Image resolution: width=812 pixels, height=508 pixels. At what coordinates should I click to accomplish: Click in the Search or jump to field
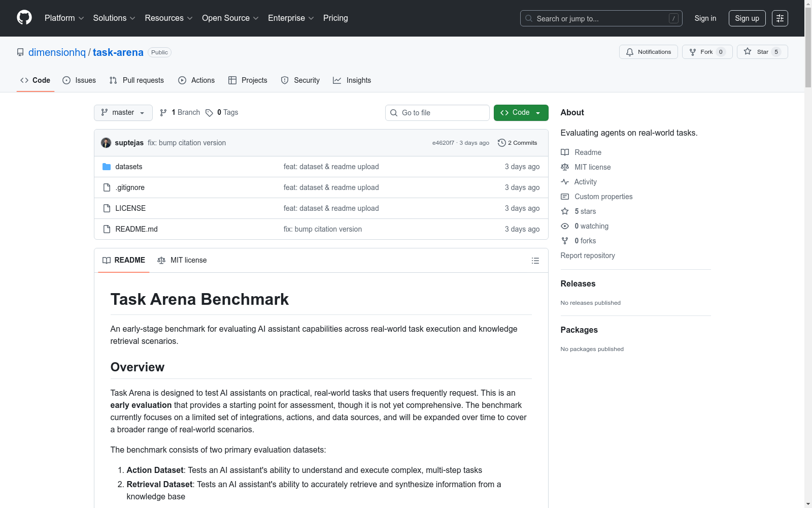601,18
